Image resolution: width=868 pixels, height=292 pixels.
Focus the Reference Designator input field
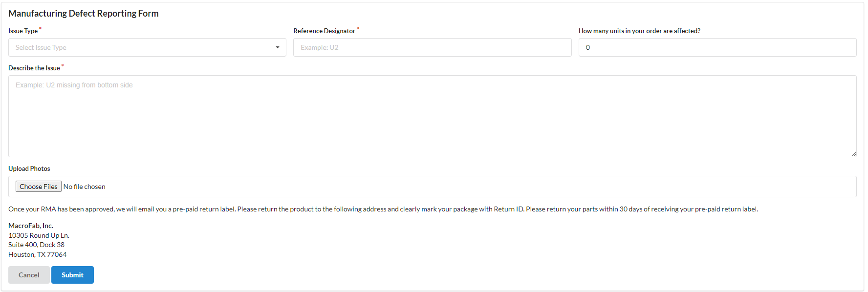tap(432, 47)
